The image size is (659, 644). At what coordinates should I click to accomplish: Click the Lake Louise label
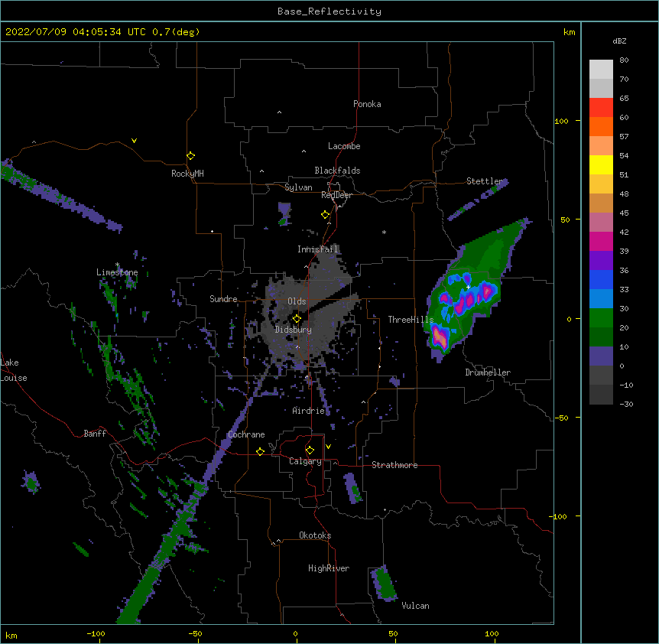pos(14,370)
